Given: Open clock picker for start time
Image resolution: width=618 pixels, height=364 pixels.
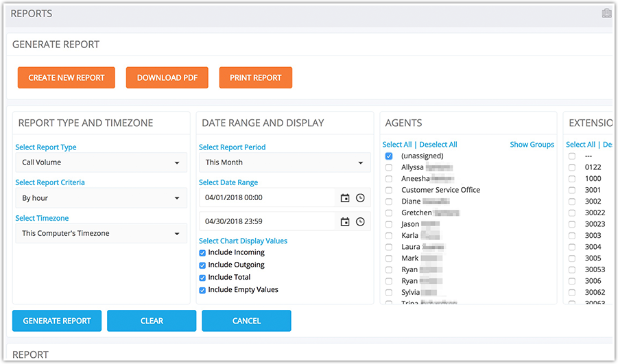Looking at the screenshot, I should pyautogui.click(x=360, y=198).
